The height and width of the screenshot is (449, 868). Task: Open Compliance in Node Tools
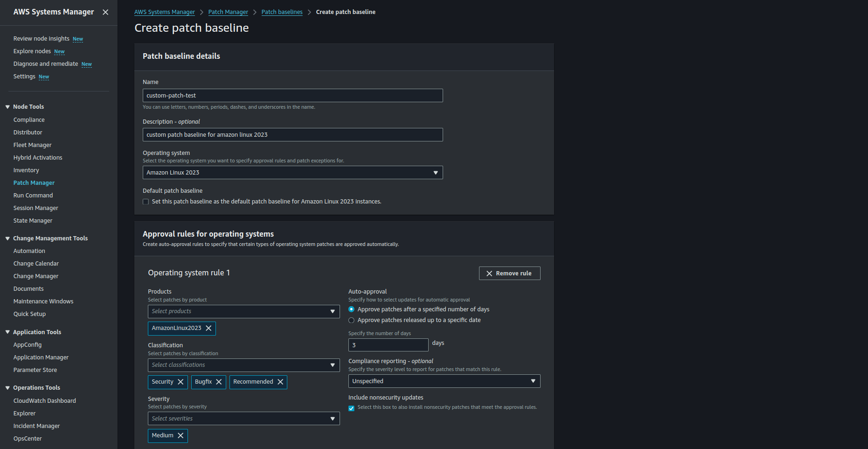click(x=29, y=120)
